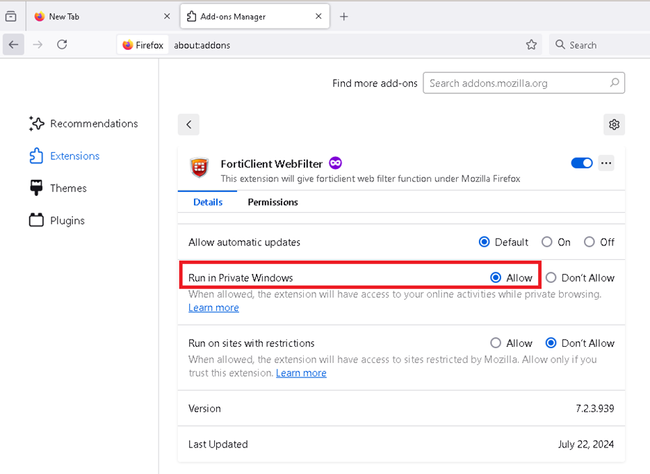Allow running on sites with restrictions
The height and width of the screenshot is (474, 650).
[496, 343]
